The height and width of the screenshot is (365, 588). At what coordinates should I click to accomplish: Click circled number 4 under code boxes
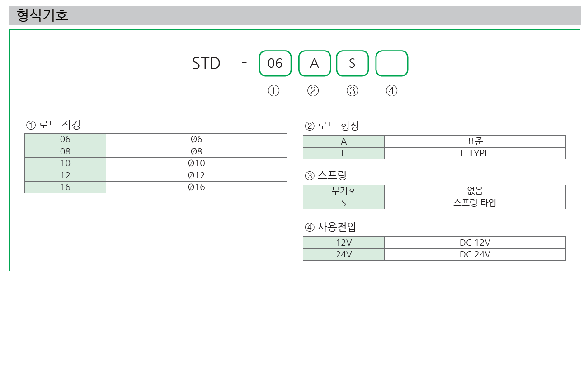(392, 91)
